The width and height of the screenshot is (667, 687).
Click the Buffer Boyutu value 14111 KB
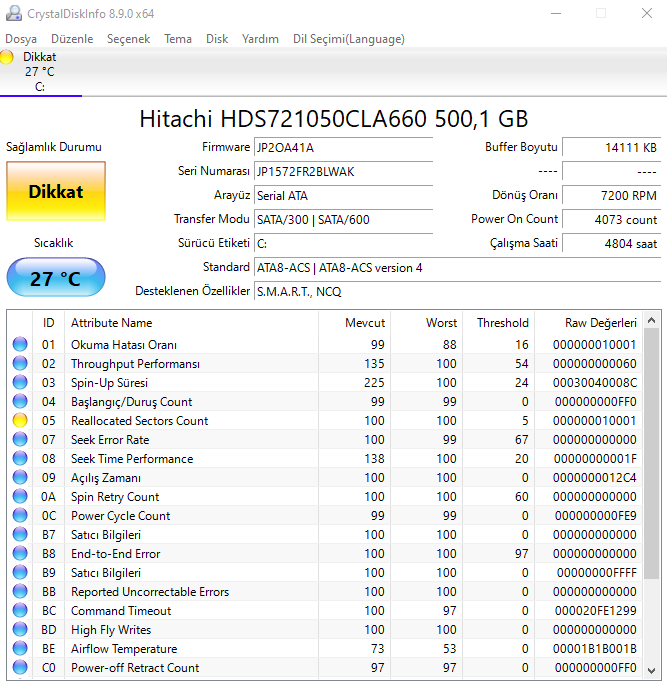(611, 148)
